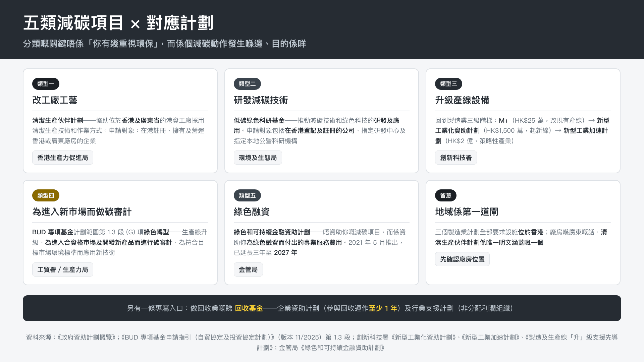Select the 創新科技署 tag
This screenshot has width=644, height=362.
point(456,158)
